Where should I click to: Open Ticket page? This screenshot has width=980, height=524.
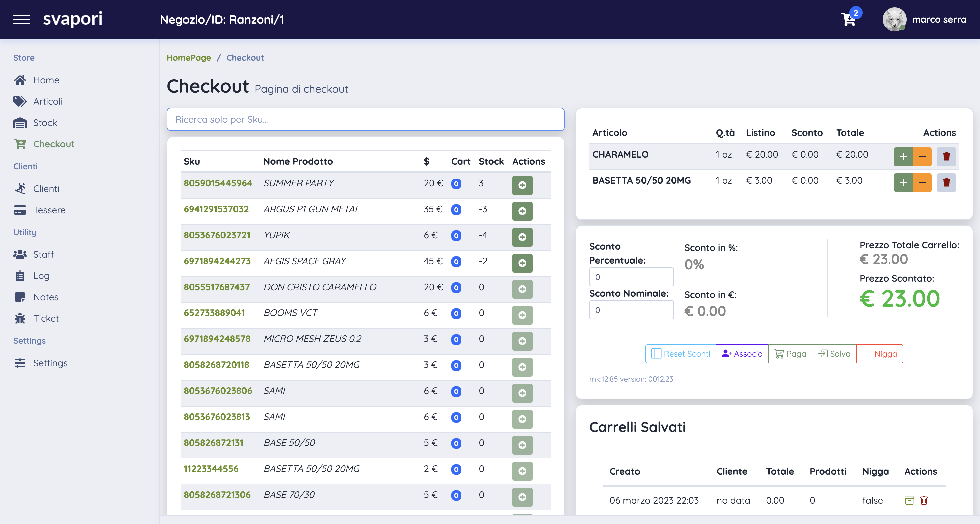pos(36,318)
